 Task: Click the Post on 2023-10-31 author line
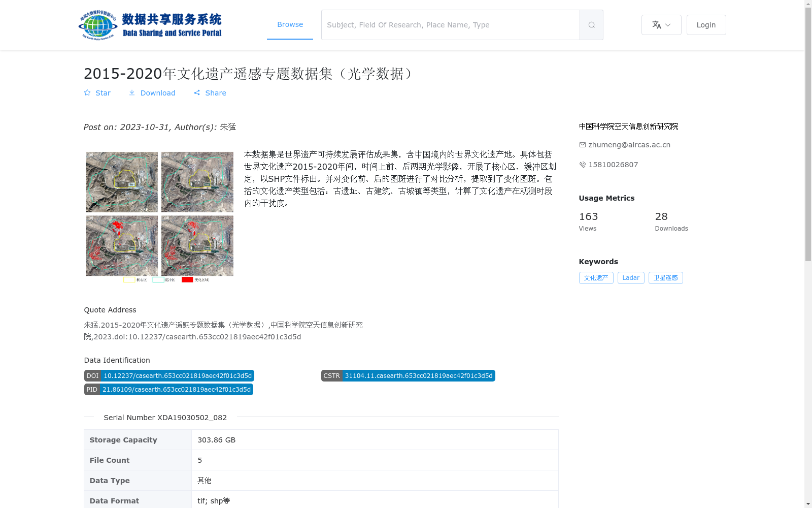(160, 127)
